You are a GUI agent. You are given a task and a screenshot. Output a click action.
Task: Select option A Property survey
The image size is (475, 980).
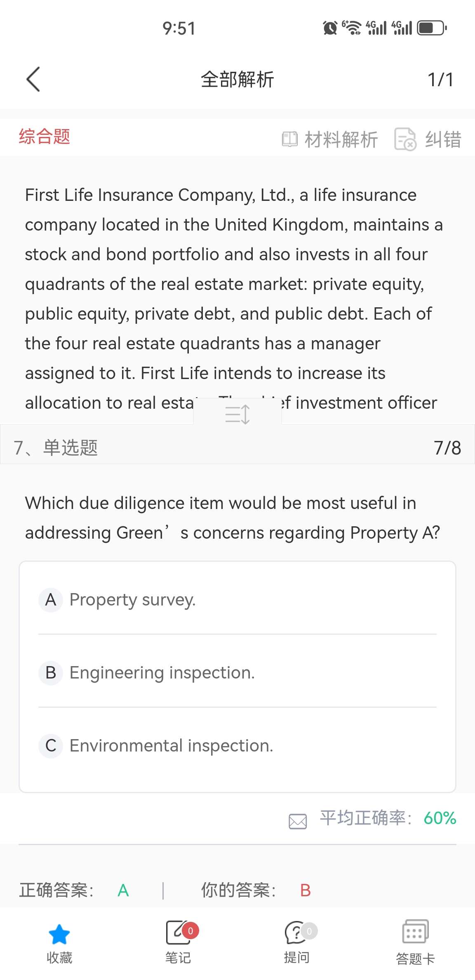132,600
